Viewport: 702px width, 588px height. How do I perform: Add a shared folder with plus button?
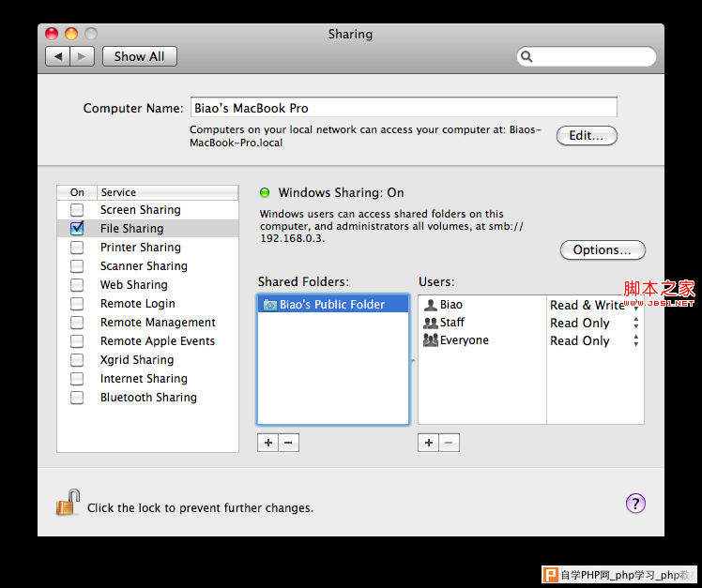[267, 443]
